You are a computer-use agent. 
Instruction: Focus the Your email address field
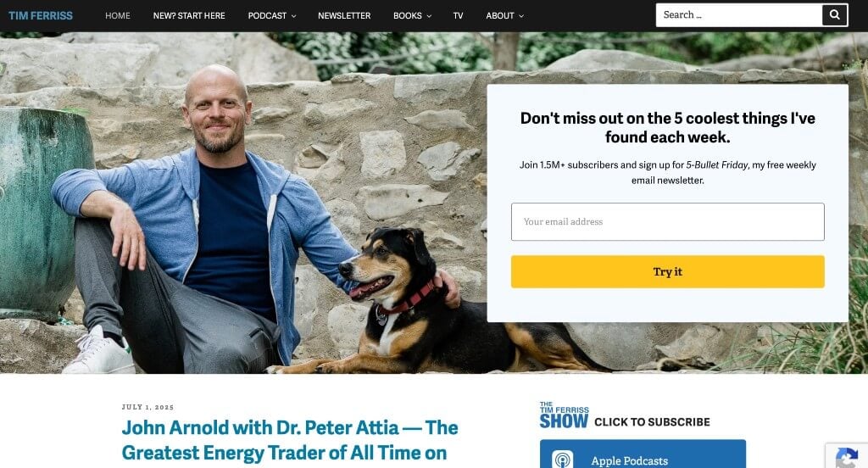point(668,221)
